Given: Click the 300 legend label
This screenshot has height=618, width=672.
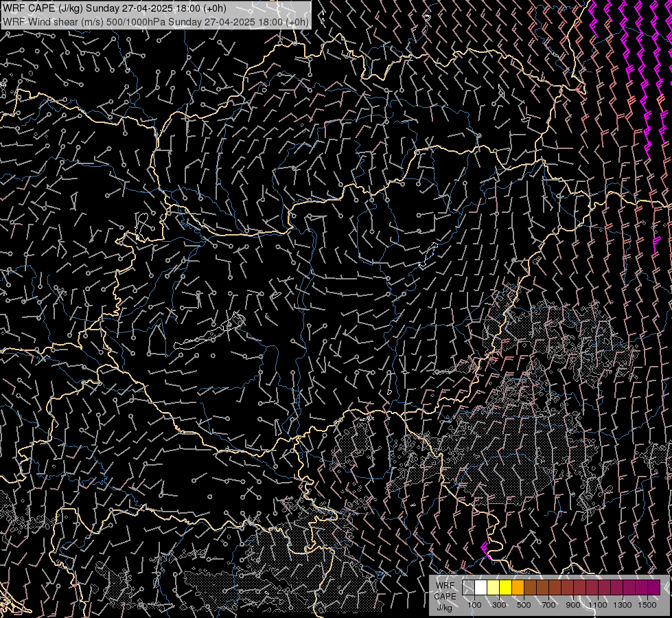Looking at the screenshot, I should click(x=499, y=605).
